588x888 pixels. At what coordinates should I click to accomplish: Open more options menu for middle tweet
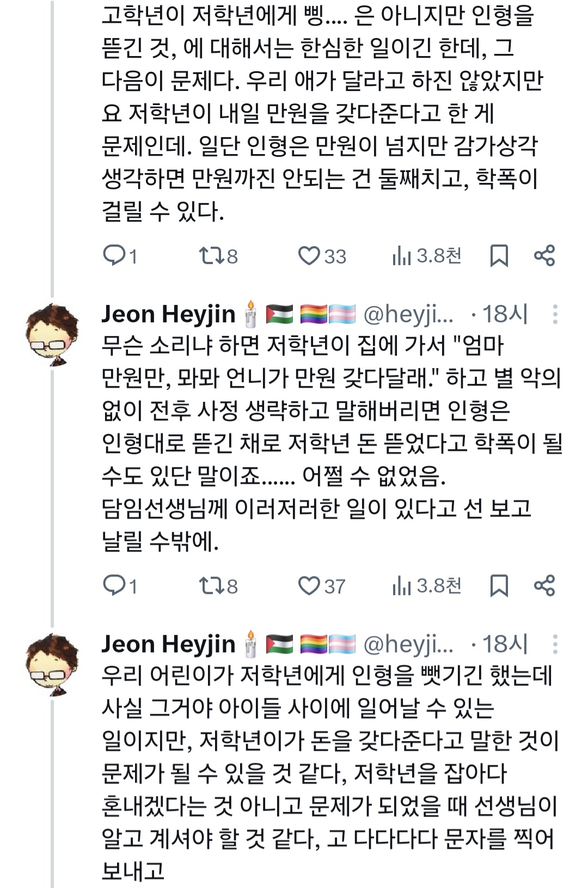(555, 314)
